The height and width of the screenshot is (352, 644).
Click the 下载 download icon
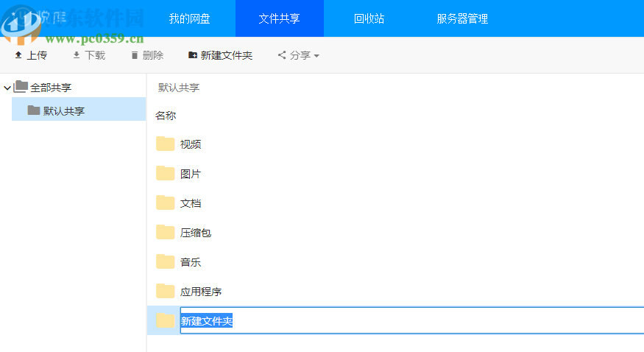(77, 55)
